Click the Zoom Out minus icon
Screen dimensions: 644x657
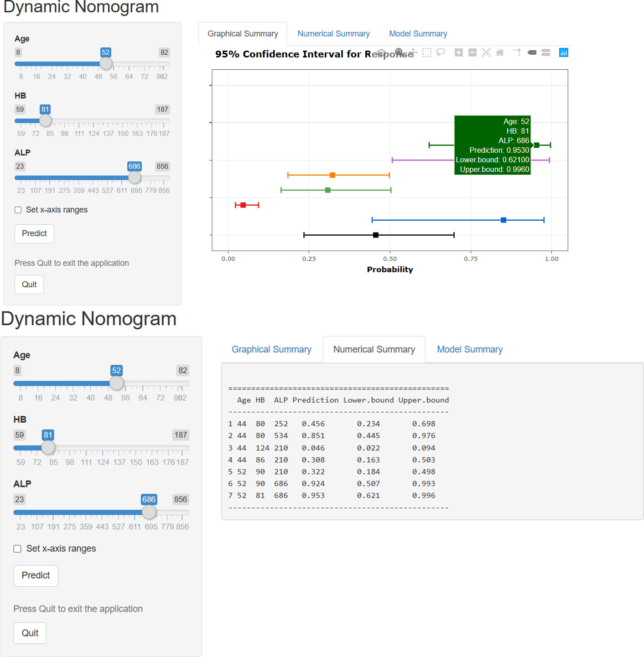[x=473, y=52]
